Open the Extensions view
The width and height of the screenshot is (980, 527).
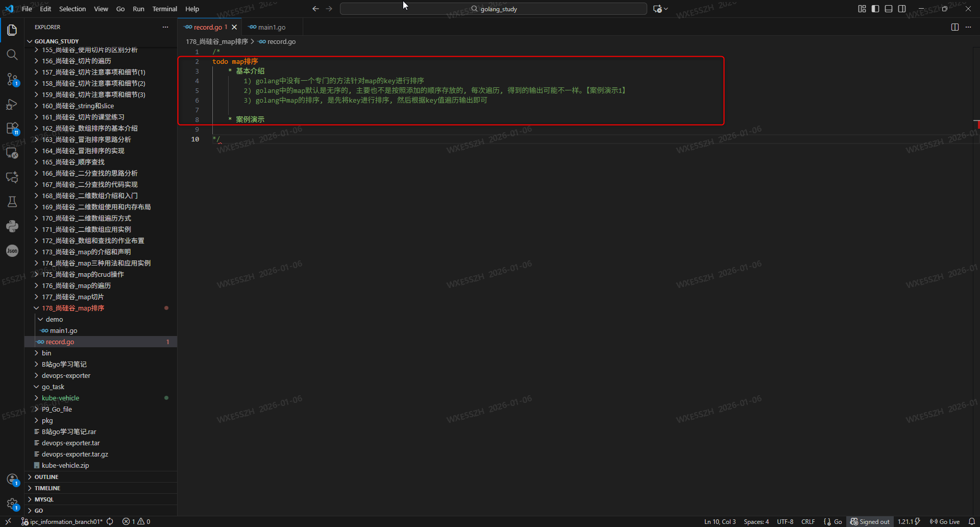click(x=12, y=128)
